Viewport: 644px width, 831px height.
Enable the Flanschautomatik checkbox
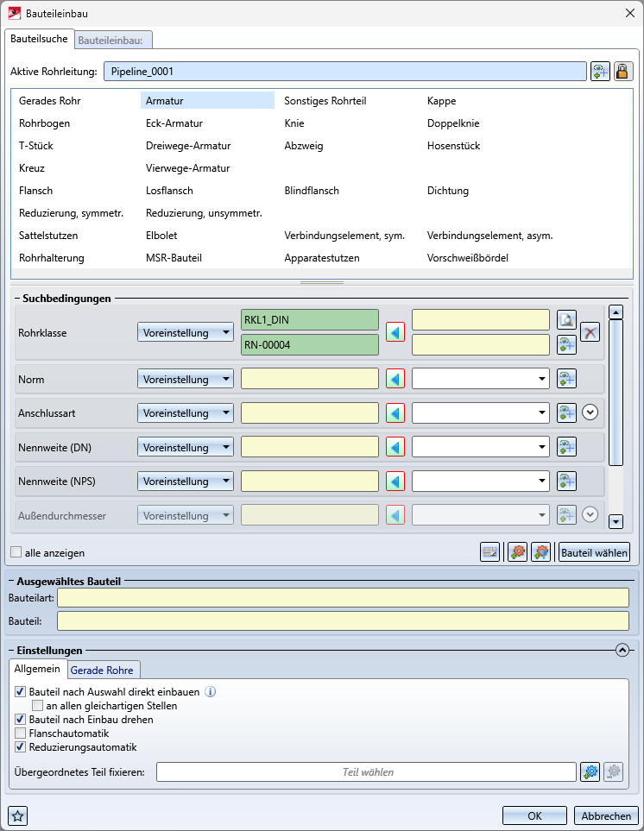click(21, 733)
